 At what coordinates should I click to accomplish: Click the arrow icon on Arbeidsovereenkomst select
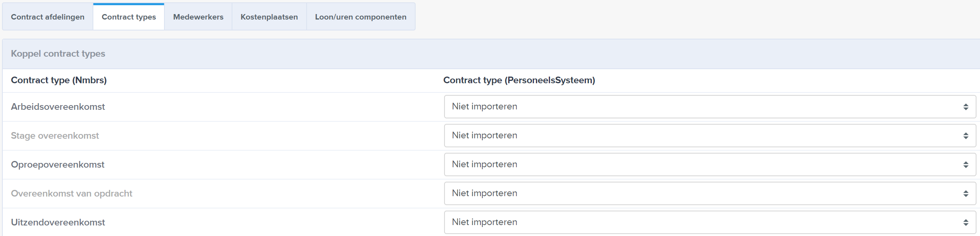(x=966, y=107)
